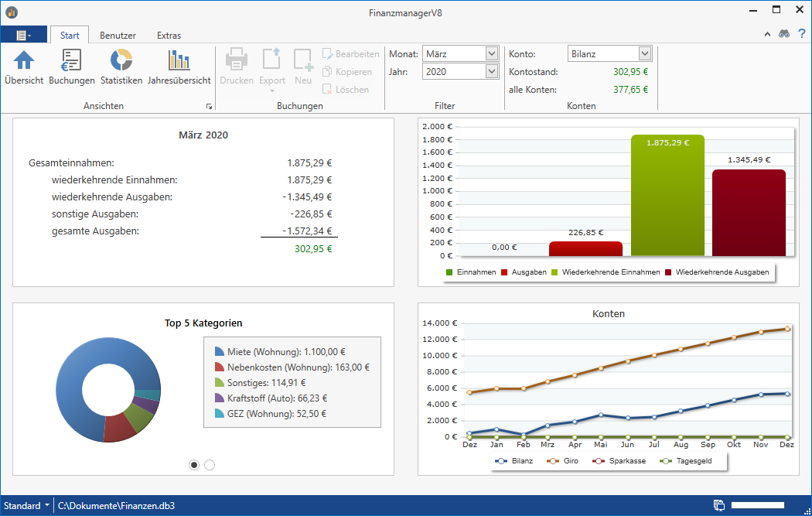This screenshot has height=516, width=812.
Task: Open the Buchungen view
Action: tap(71, 67)
